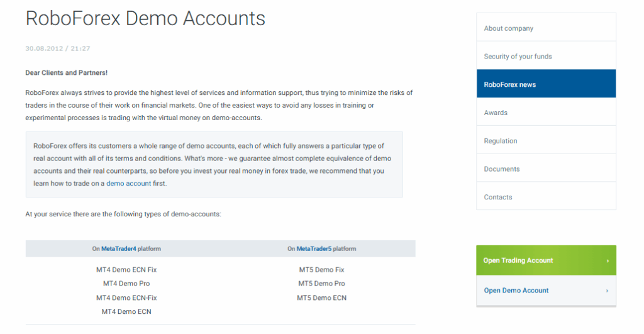
Task: Select MT4 Demo ECN Fix entry
Action: [x=126, y=269]
